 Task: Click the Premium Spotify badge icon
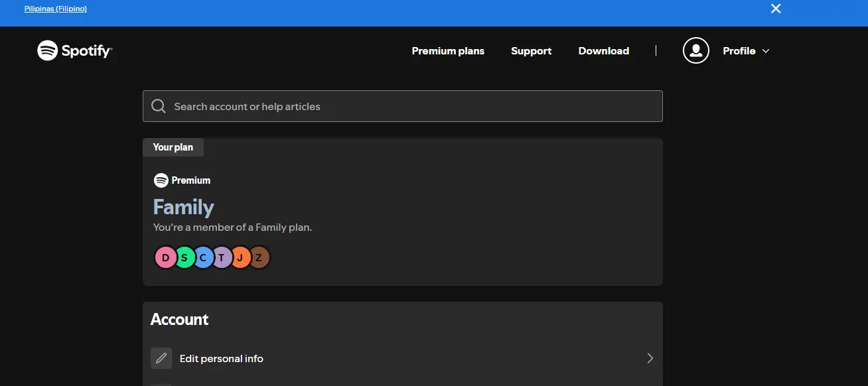click(161, 180)
